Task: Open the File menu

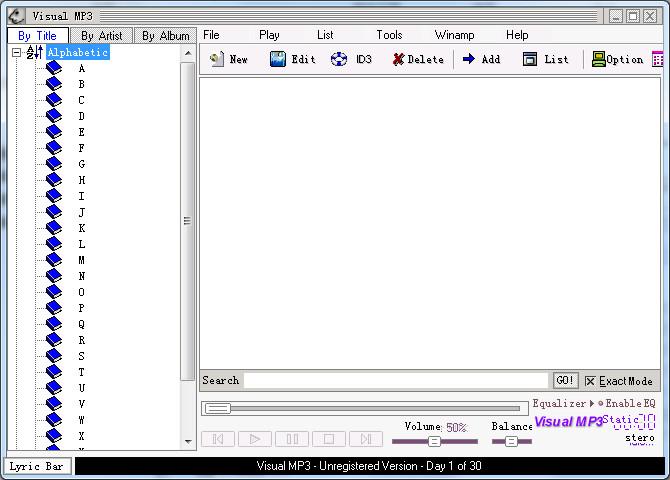Action: (211, 35)
